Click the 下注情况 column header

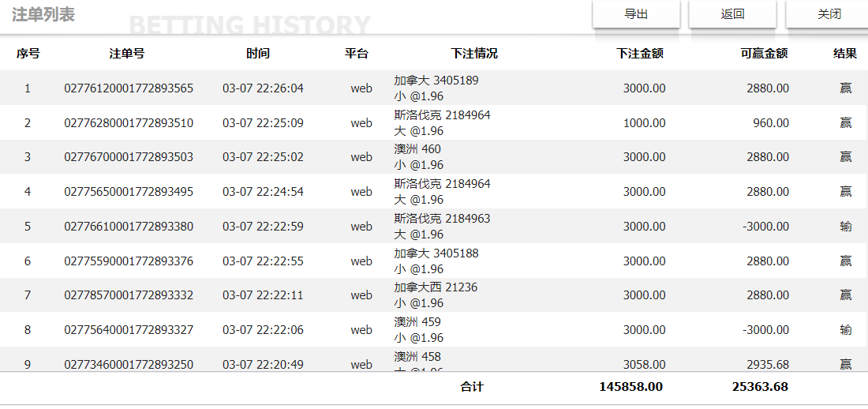(474, 54)
